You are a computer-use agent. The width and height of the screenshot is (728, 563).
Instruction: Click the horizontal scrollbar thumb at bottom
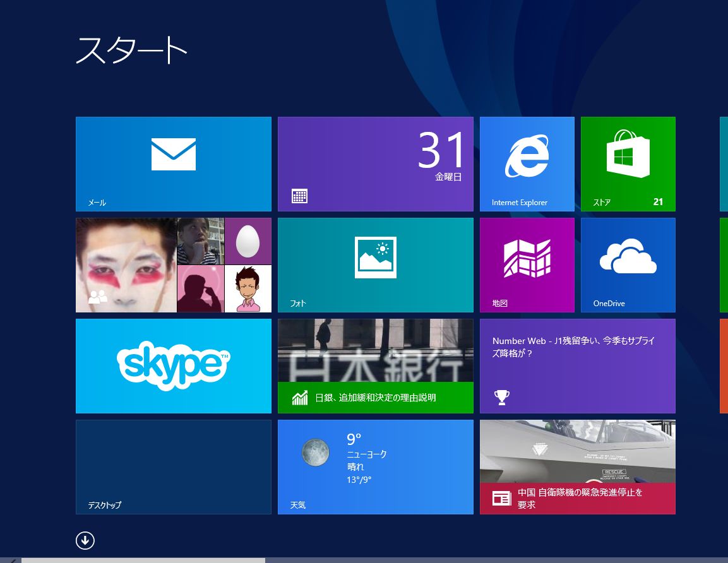[x=143, y=560]
